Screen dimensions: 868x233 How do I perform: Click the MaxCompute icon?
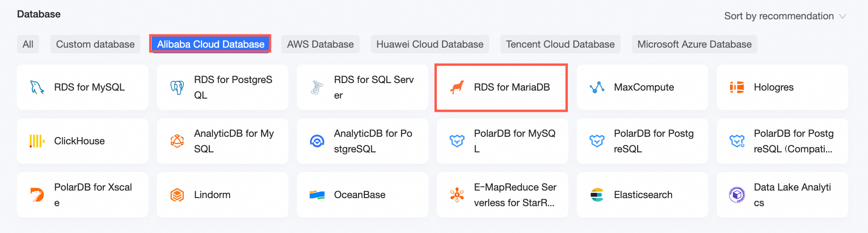[597, 87]
